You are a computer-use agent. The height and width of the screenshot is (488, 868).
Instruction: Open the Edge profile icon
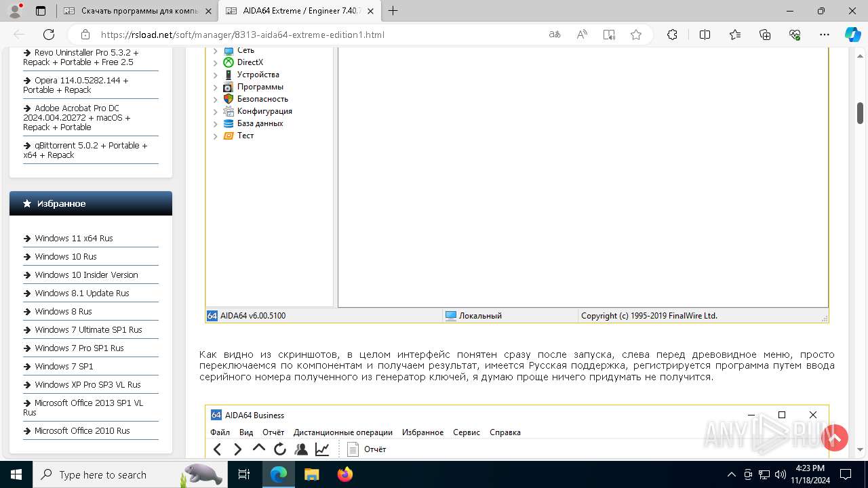[16, 11]
